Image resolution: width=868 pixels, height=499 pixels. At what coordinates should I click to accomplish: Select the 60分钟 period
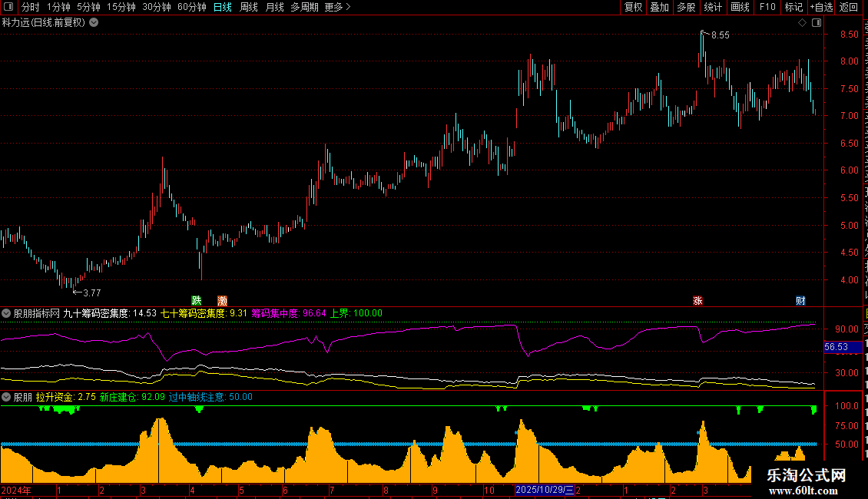click(192, 7)
